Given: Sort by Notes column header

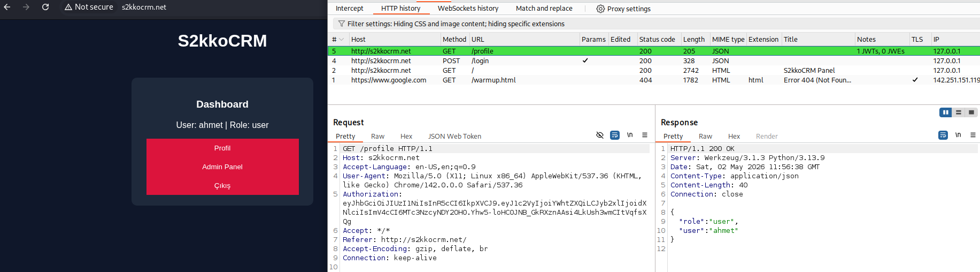Looking at the screenshot, I should click(882, 39).
